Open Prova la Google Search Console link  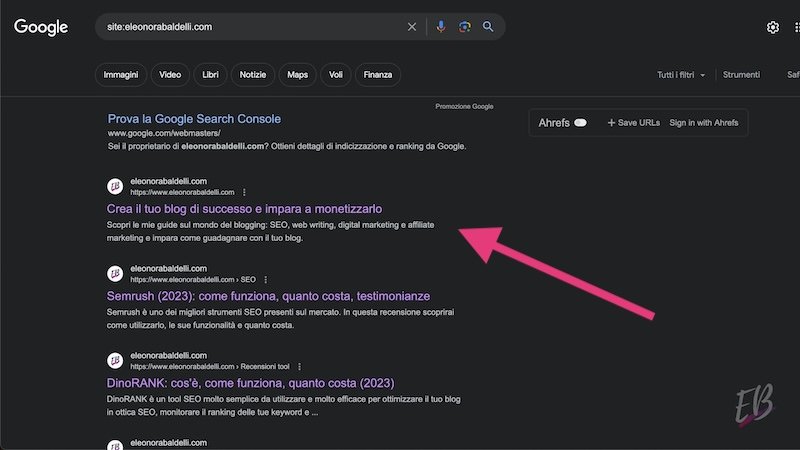click(194, 119)
